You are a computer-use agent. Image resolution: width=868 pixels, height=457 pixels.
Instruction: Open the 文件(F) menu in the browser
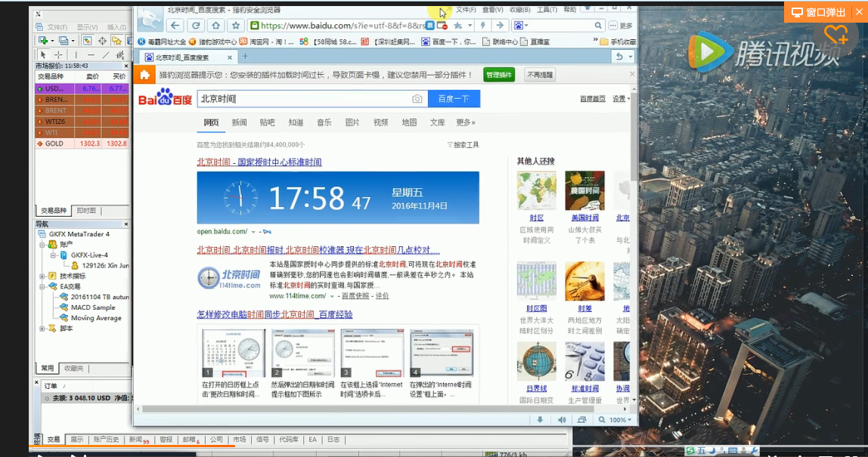pos(466,10)
